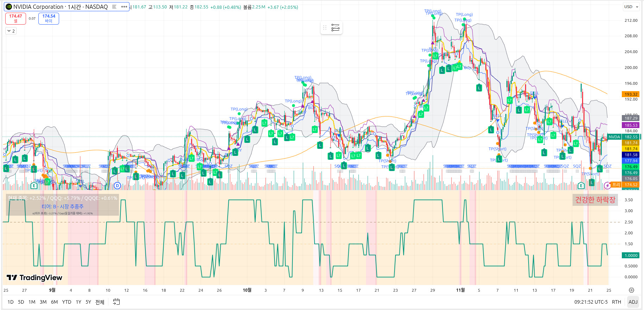The image size is (644, 310).
Task: Click the flag icon next to NASDAQ
Action: point(114,7)
